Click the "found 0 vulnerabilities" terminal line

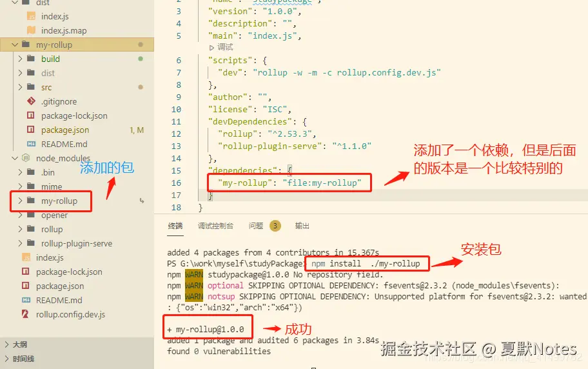coord(219,352)
